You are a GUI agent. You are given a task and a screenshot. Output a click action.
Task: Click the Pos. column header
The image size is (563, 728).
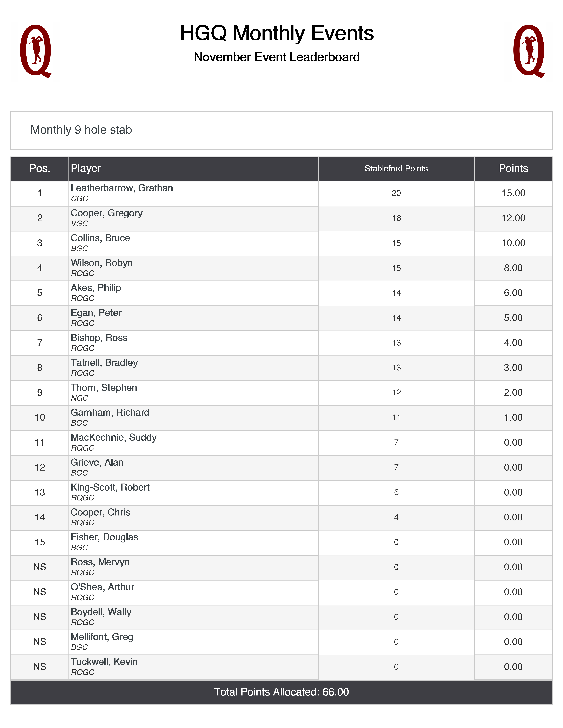coord(40,168)
